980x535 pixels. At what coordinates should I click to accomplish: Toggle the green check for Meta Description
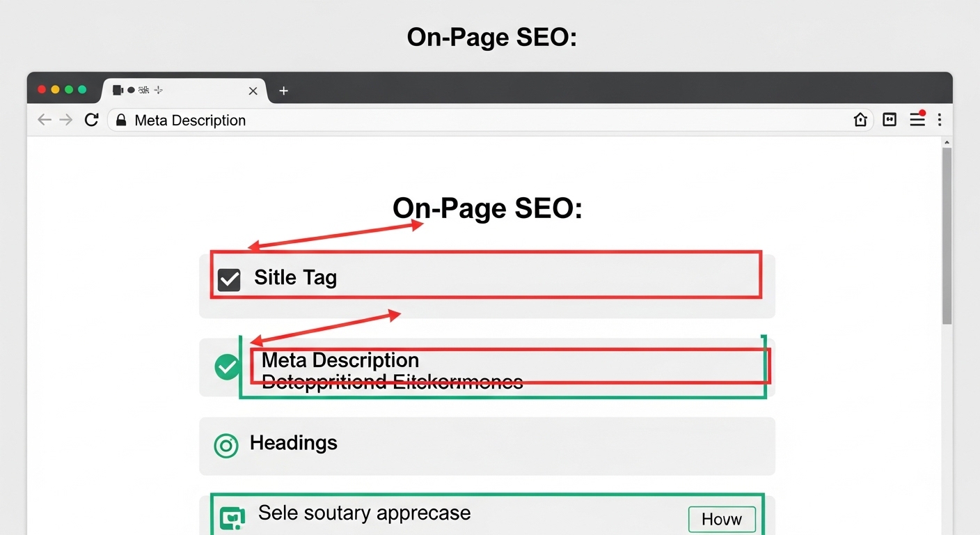(x=227, y=366)
